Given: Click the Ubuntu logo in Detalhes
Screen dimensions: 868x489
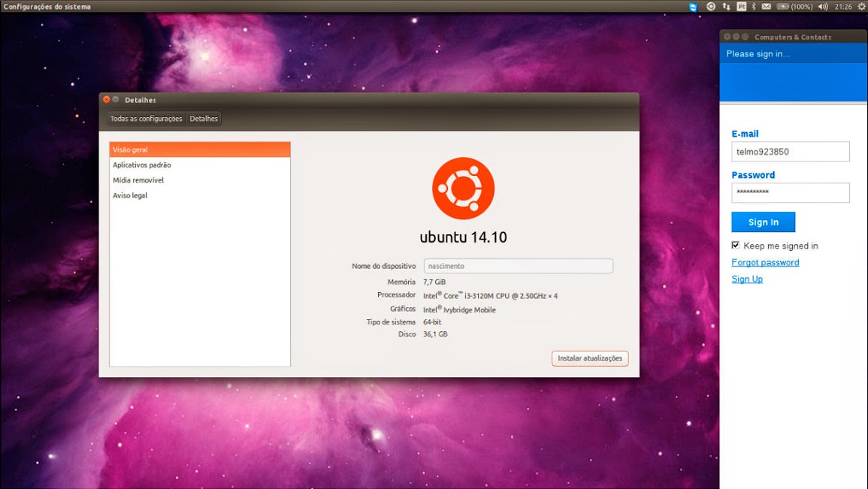Looking at the screenshot, I should click(x=464, y=188).
